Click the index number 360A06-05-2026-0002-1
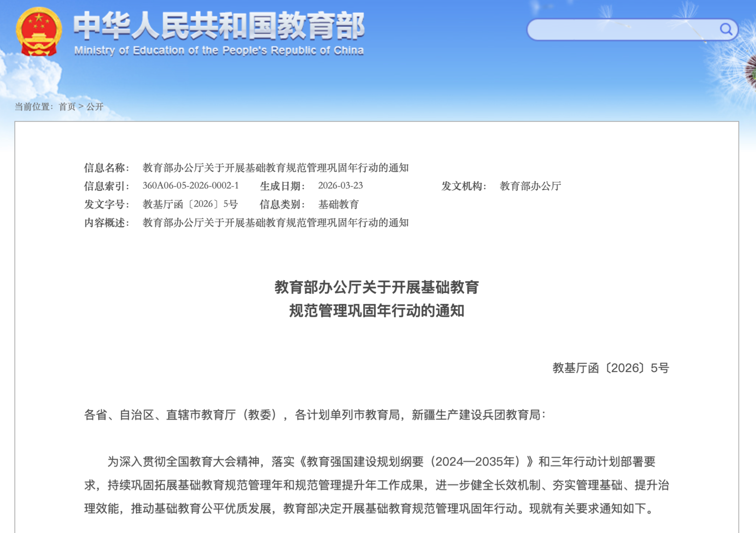 (190, 186)
